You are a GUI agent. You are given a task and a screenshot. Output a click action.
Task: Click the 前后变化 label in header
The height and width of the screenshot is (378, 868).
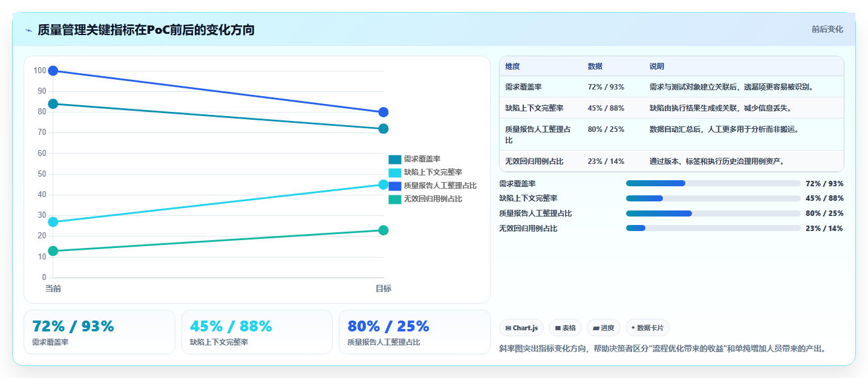click(x=827, y=30)
